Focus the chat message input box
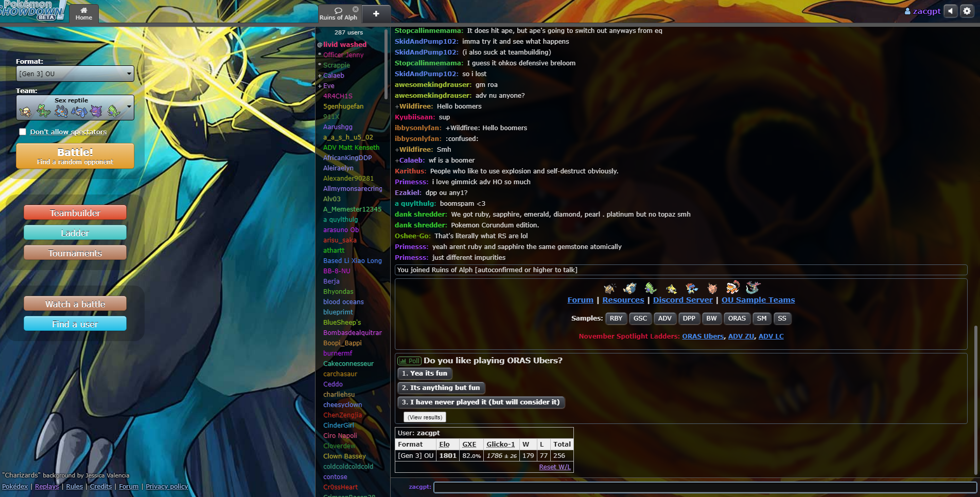 (705, 487)
